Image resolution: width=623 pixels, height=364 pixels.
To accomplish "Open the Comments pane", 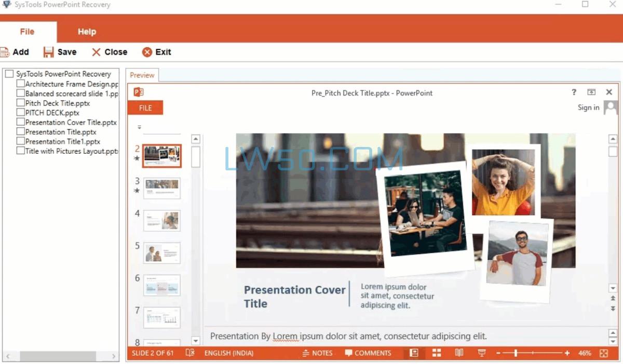I will (368, 353).
